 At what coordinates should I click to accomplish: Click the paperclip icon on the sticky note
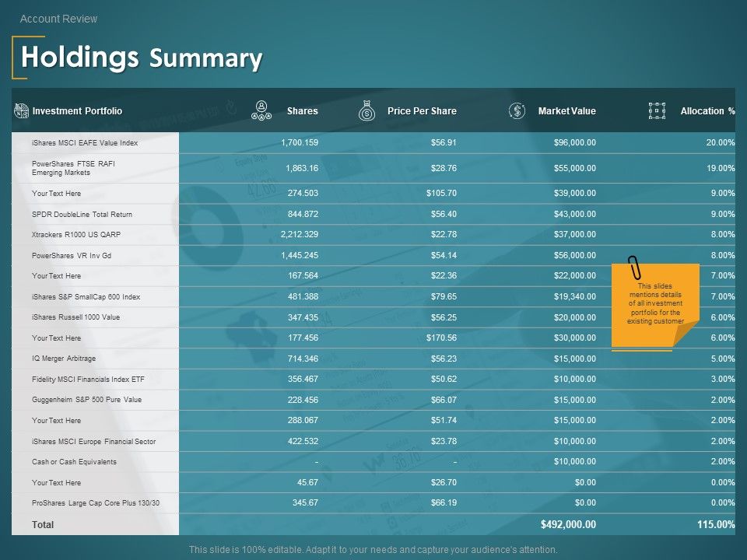[x=635, y=267]
